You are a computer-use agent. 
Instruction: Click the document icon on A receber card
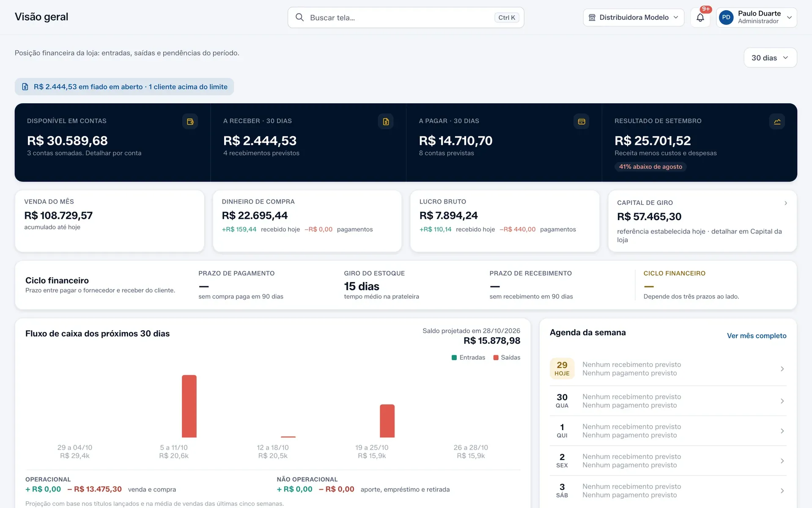tap(386, 121)
